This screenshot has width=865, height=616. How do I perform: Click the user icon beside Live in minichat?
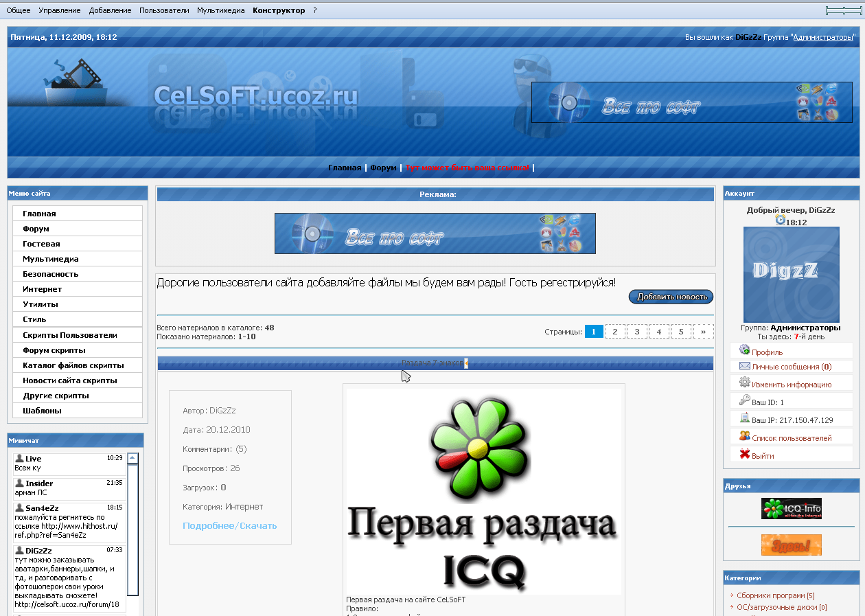point(19,458)
